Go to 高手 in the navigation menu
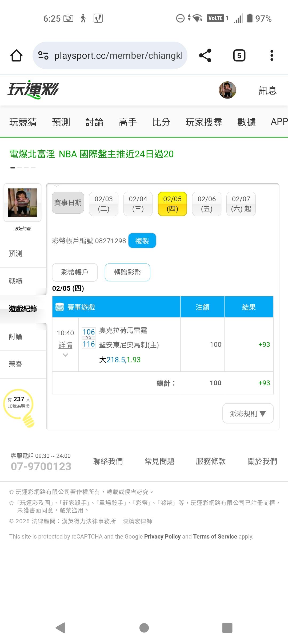Viewport: 288px width, 644px height. pos(128,122)
